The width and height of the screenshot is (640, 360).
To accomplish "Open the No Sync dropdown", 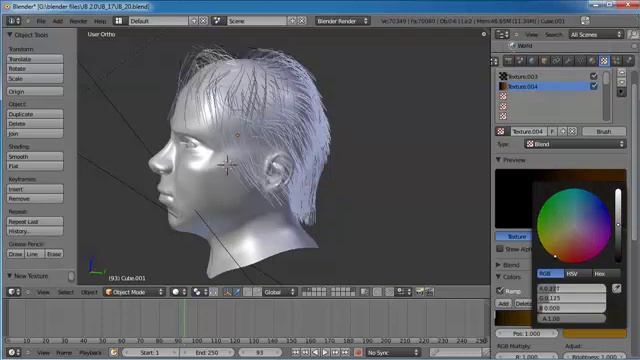I will (392, 352).
